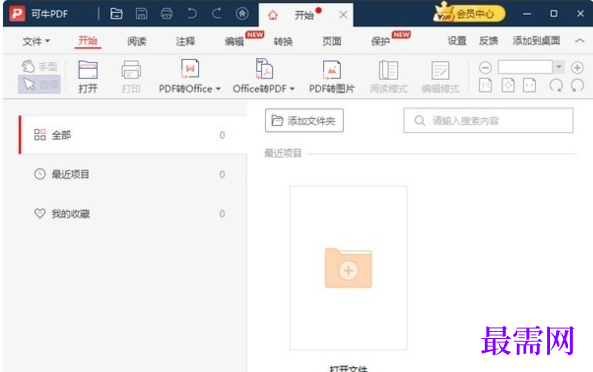Click the 反馈 feedback link
The width and height of the screenshot is (593, 372).
[488, 40]
